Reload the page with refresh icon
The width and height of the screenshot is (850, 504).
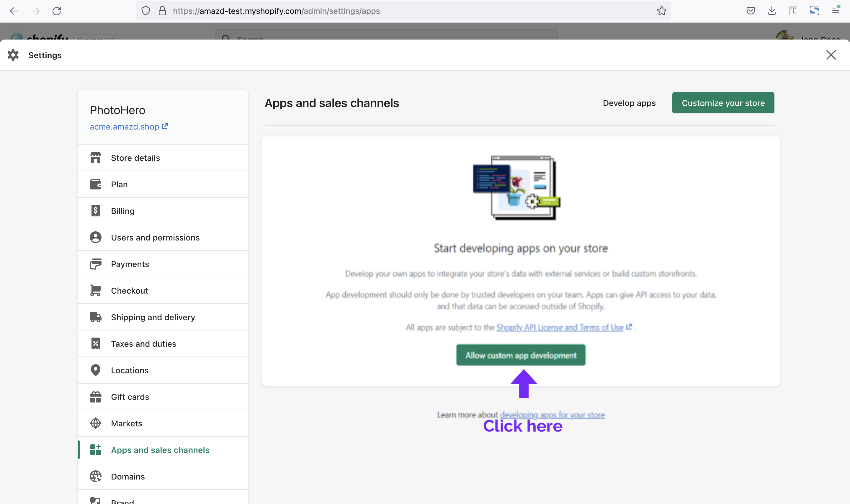[x=57, y=11]
